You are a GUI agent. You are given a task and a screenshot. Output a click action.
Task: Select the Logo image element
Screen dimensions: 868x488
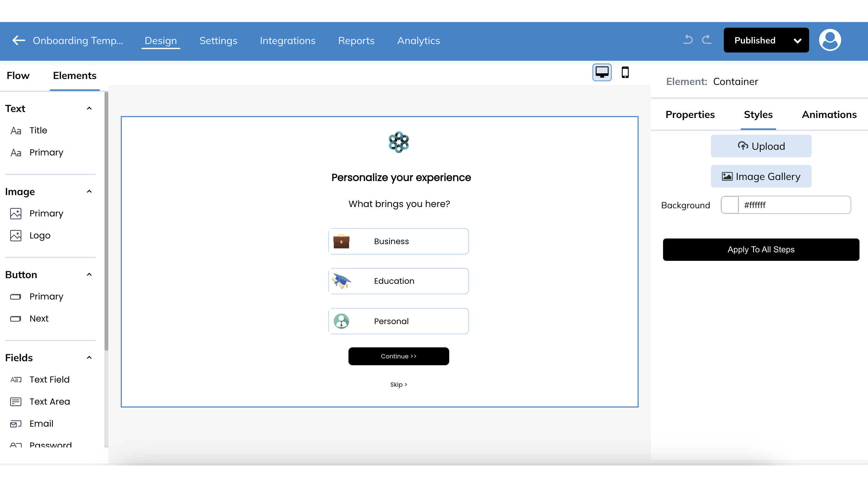click(x=39, y=235)
